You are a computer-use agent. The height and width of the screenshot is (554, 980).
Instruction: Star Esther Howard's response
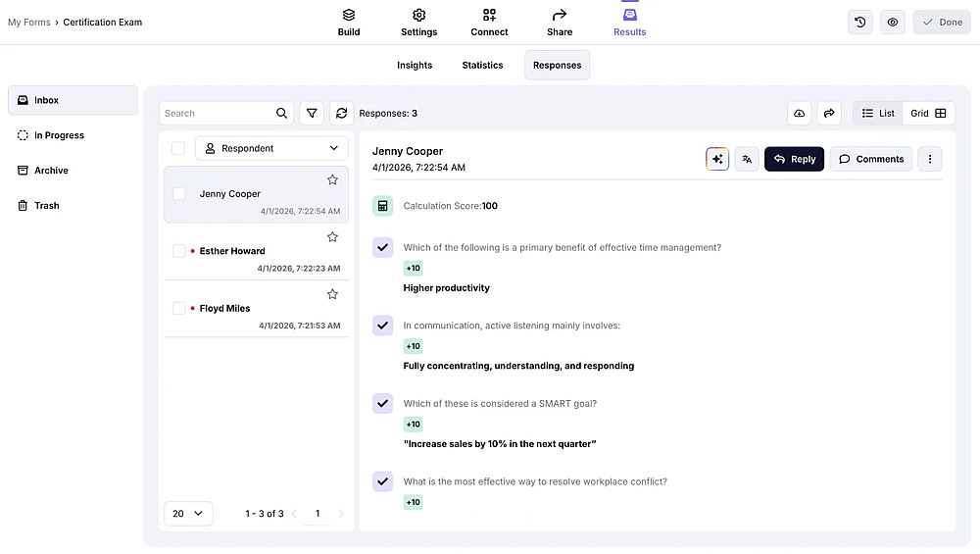[332, 237]
